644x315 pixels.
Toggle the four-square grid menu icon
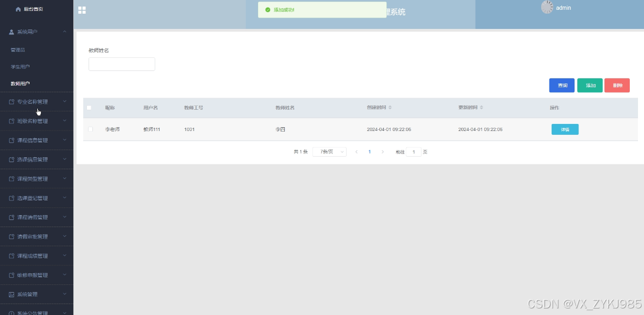coord(82,10)
